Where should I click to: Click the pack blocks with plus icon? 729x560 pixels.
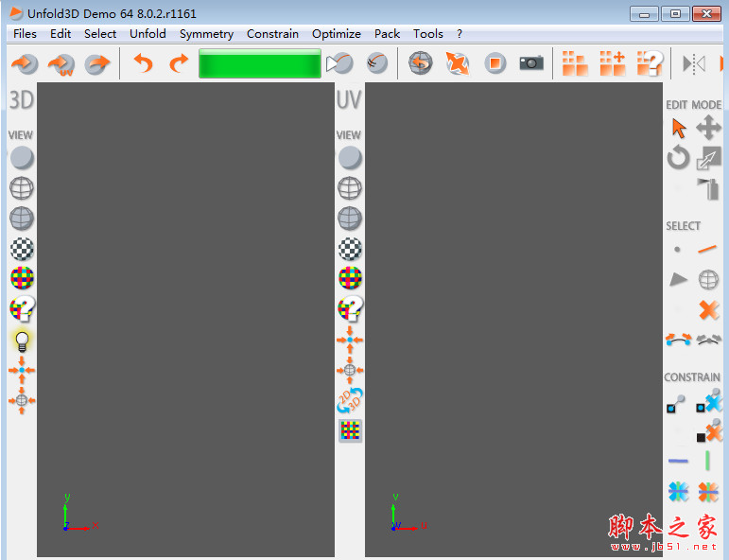[613, 63]
